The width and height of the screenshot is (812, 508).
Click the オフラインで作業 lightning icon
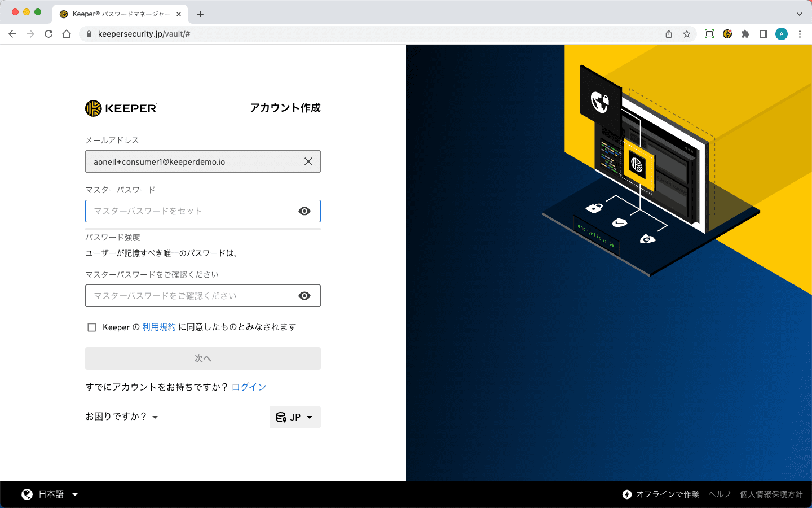click(x=627, y=494)
